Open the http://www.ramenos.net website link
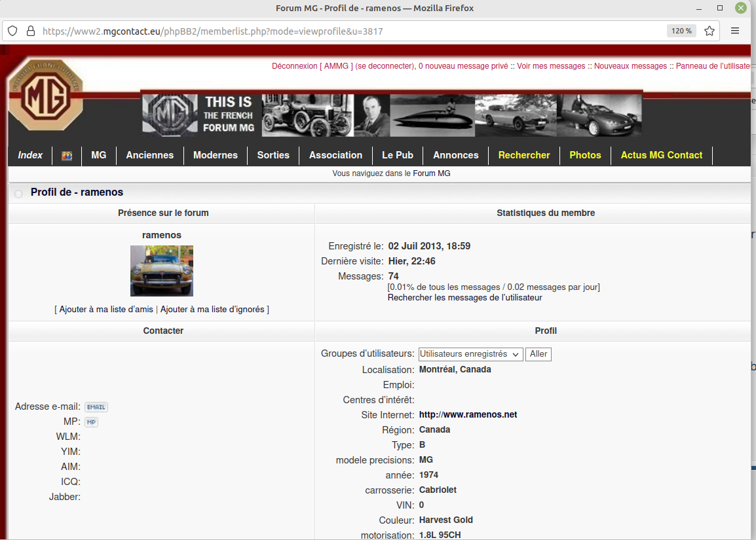This screenshot has width=756, height=540. pyautogui.click(x=468, y=415)
